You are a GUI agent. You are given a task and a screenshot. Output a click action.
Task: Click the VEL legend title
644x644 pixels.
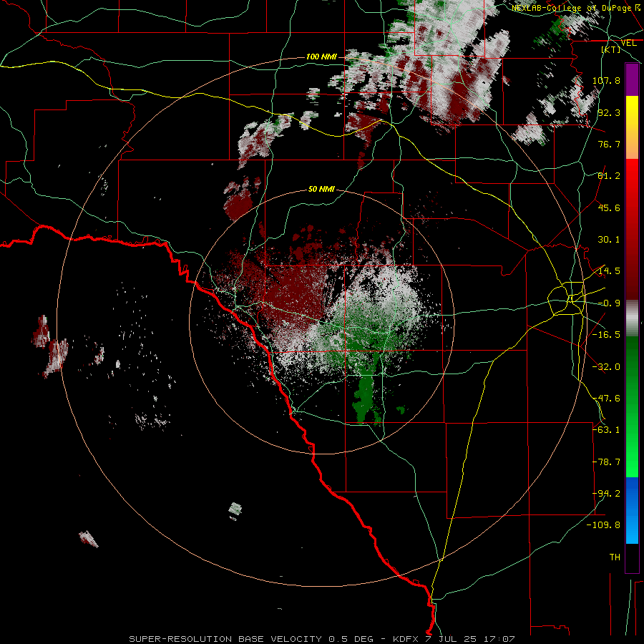(x=629, y=43)
